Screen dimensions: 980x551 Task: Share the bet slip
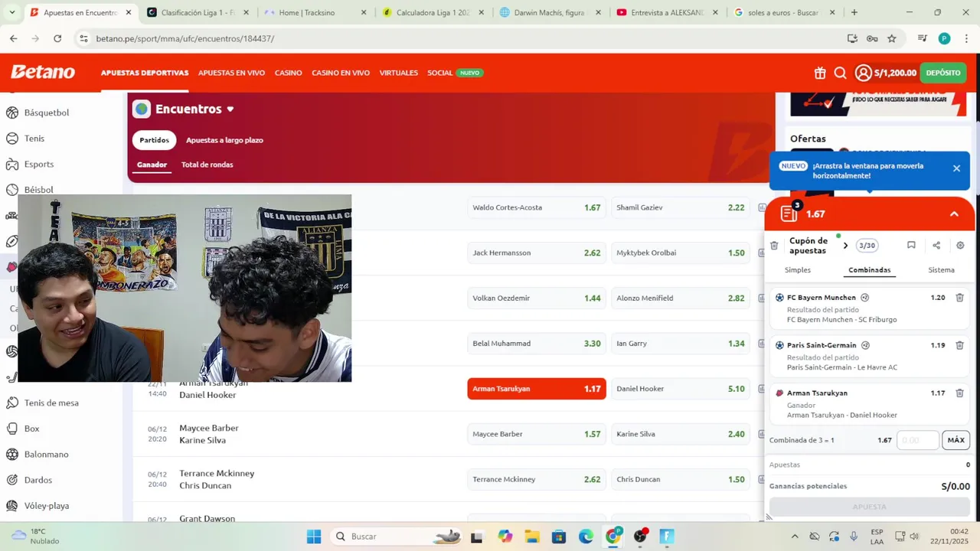[x=936, y=245]
